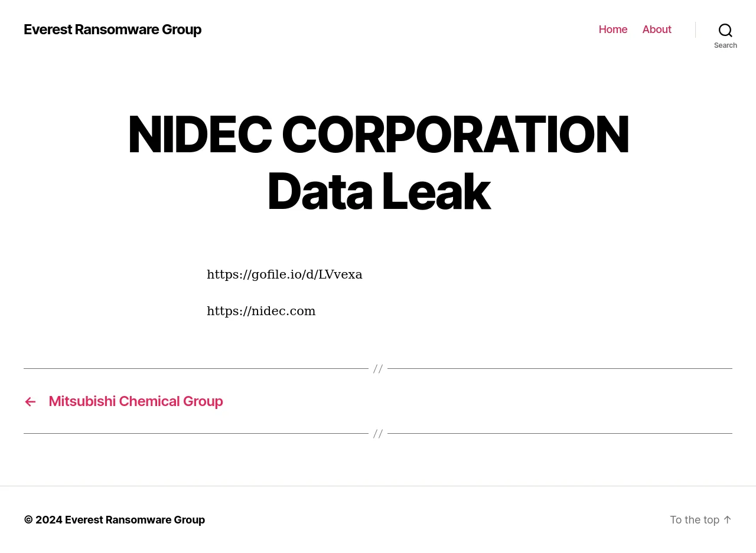Click the site title in the header

point(112,30)
